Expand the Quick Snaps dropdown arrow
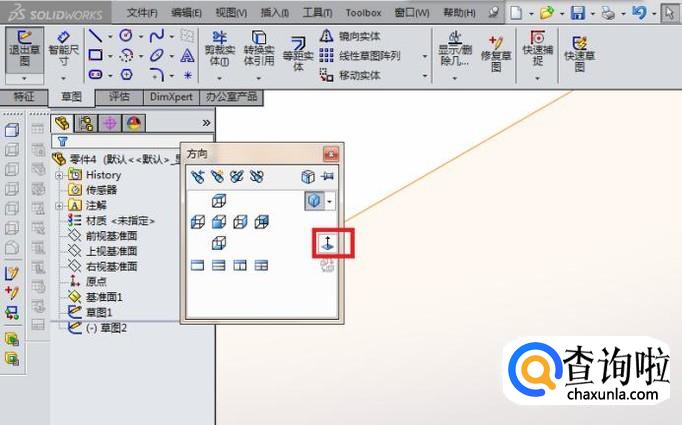The height and width of the screenshot is (425, 682). point(538,79)
